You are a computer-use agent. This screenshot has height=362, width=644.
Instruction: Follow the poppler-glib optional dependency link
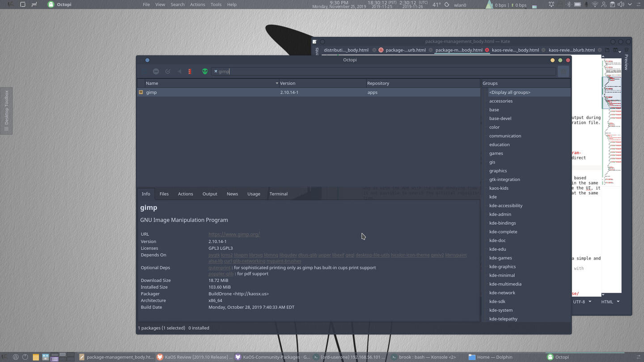221,274
